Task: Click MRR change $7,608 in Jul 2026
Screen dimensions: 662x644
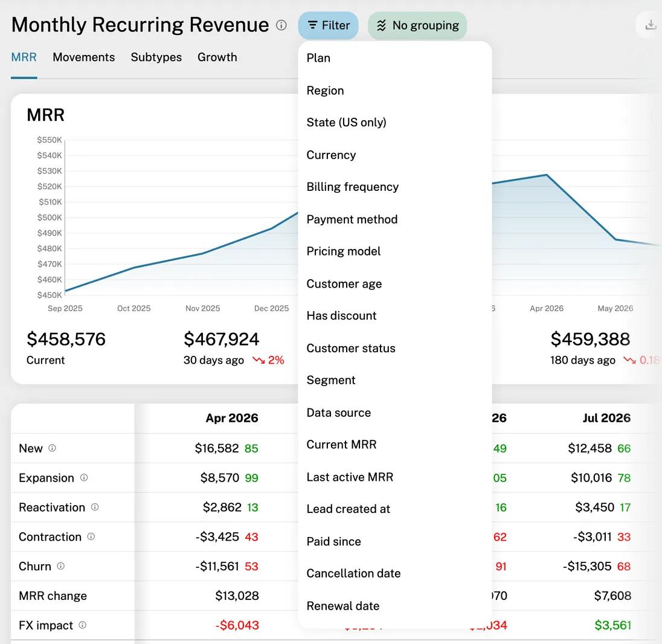Action: click(612, 596)
